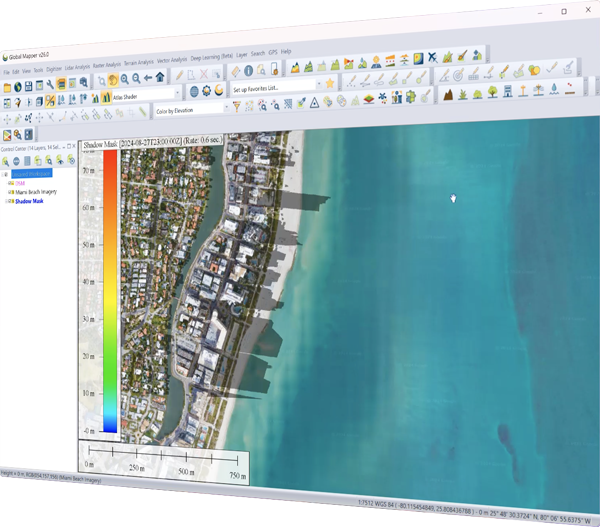The image size is (600, 527).
Task: Select the Shadow Mask layer name
Action: 29,201
